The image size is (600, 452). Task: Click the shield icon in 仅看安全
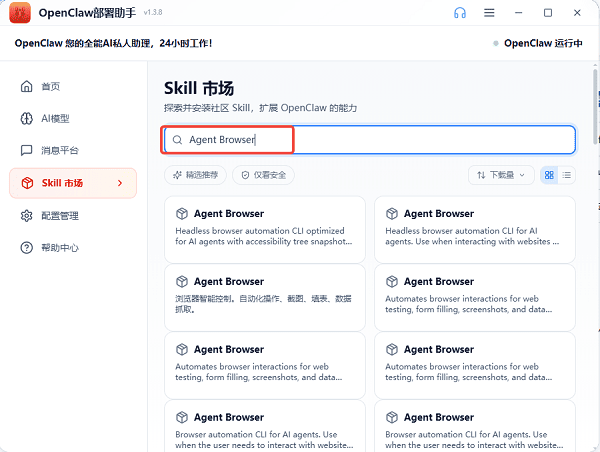(245, 175)
